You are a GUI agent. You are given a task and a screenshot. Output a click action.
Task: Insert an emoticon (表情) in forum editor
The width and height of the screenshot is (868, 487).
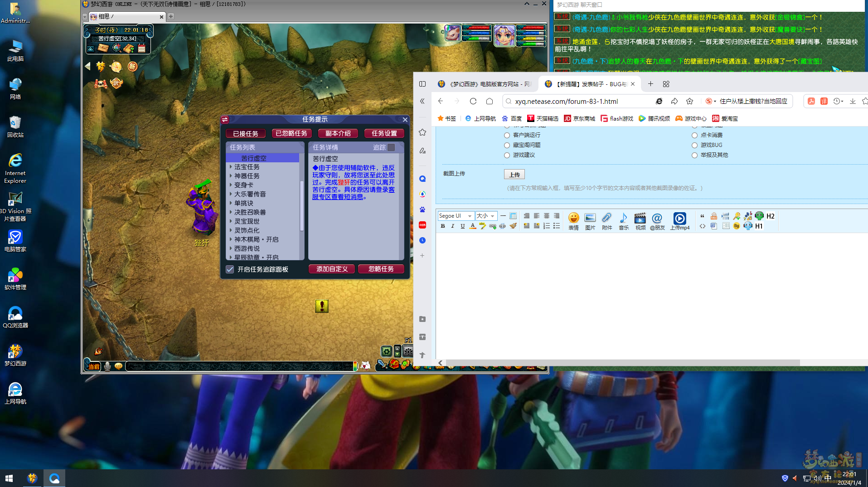(573, 221)
